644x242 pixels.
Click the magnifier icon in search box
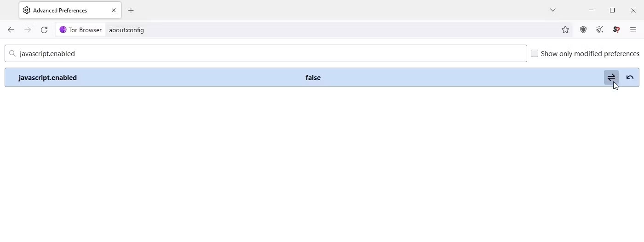coord(12,53)
